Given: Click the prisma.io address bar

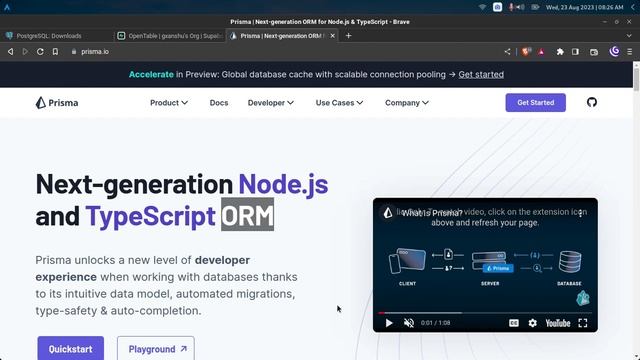Looking at the screenshot, I should [286, 52].
